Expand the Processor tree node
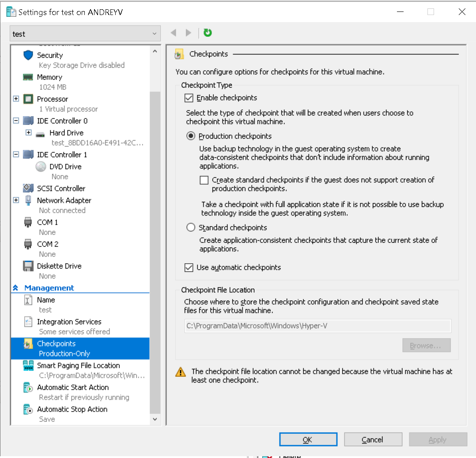The image size is (476, 458). tap(16, 98)
